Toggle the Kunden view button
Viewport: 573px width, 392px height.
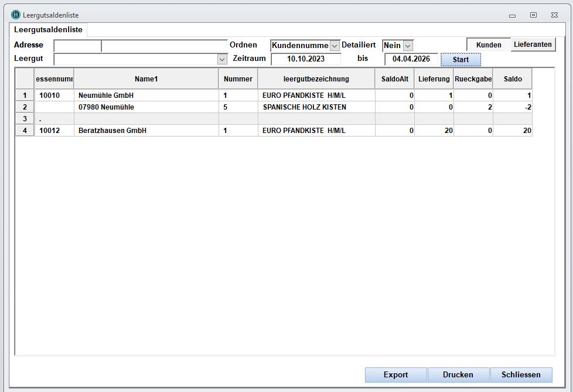[x=488, y=45]
